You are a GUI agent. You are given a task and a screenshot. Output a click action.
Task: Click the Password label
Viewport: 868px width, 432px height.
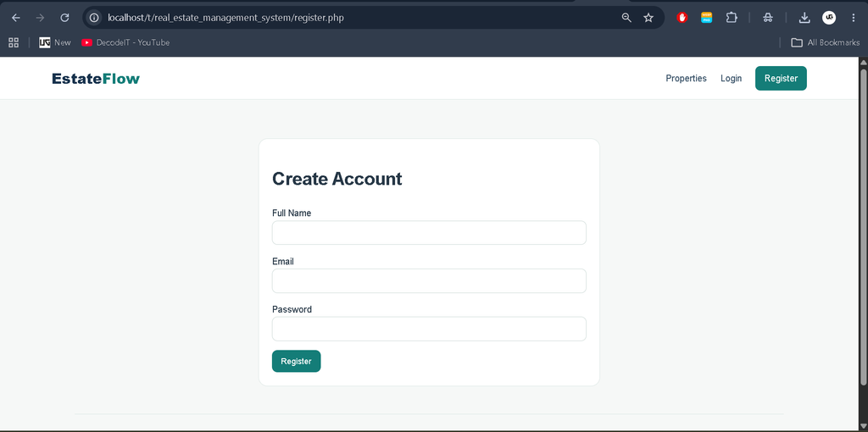click(x=292, y=309)
